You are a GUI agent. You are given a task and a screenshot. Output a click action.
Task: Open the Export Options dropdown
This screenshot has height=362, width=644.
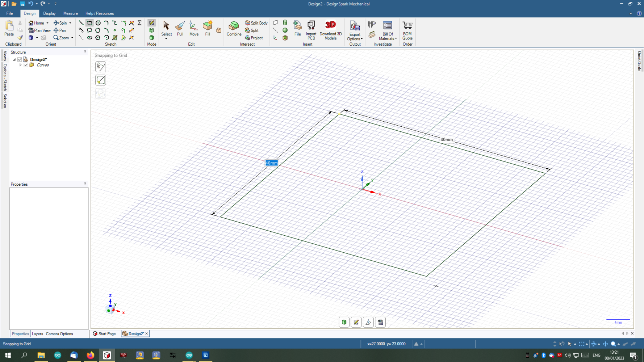355,31
